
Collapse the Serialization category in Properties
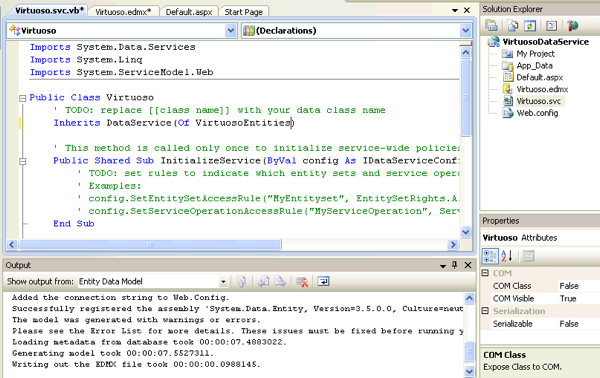coord(485,311)
